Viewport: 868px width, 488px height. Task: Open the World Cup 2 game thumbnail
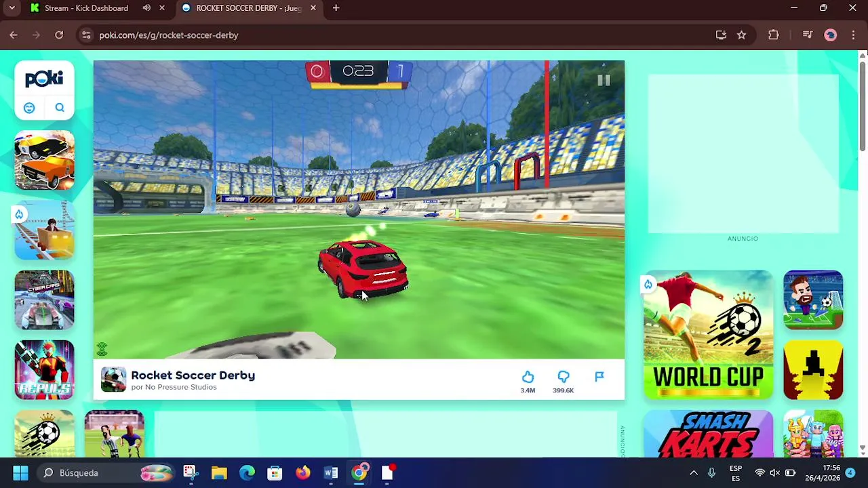[x=708, y=335]
